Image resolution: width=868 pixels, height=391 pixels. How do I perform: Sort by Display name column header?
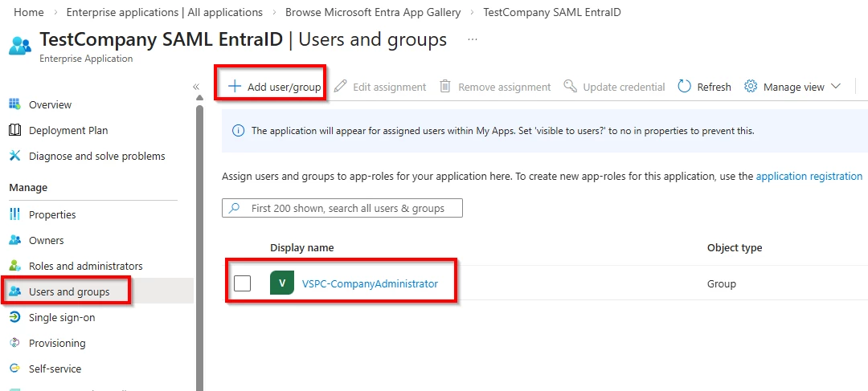click(301, 248)
